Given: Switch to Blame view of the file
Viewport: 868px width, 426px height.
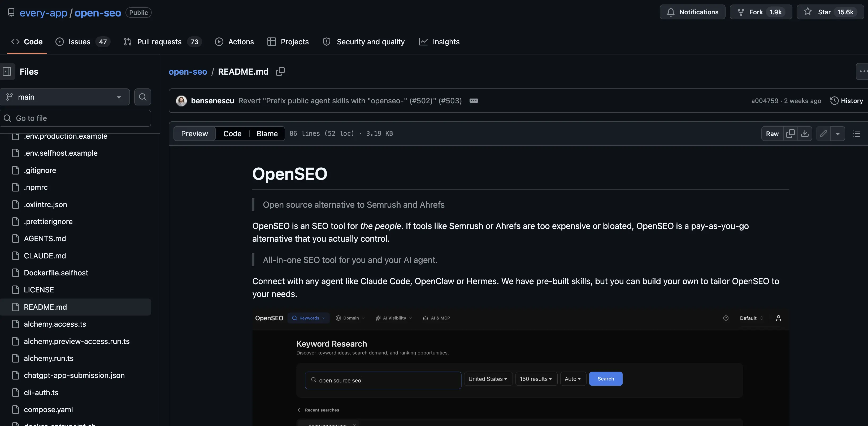Looking at the screenshot, I should coord(267,134).
